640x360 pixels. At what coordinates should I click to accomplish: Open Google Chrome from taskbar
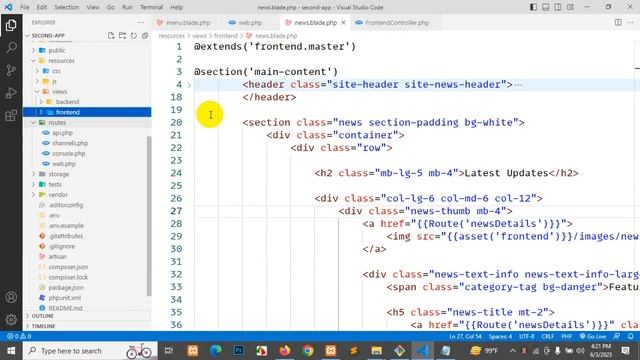pyautogui.click(x=308, y=351)
